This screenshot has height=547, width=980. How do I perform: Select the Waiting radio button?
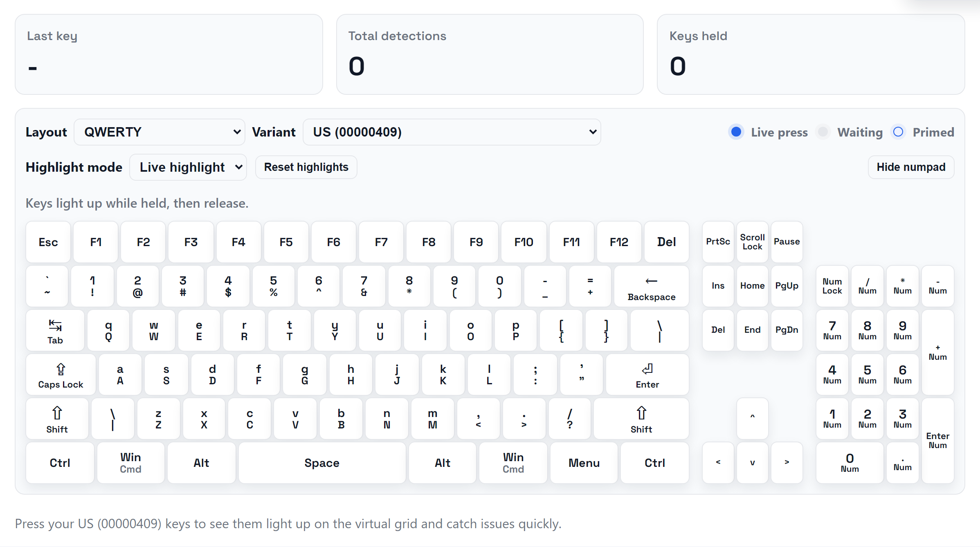pos(823,132)
